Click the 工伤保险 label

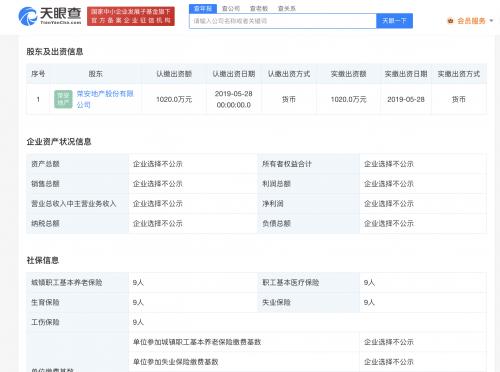(x=45, y=322)
